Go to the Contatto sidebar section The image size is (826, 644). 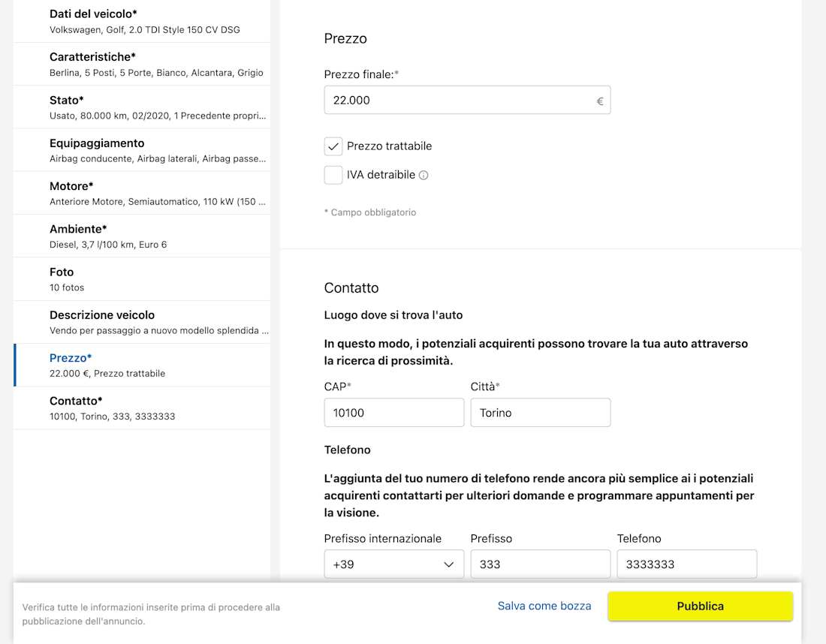(x=142, y=408)
